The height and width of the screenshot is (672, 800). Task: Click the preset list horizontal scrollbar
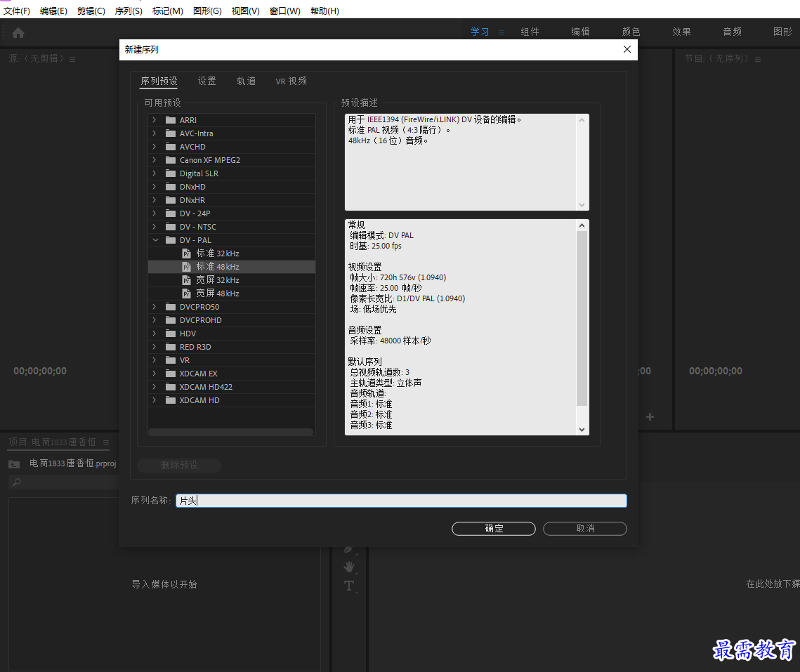(230, 432)
